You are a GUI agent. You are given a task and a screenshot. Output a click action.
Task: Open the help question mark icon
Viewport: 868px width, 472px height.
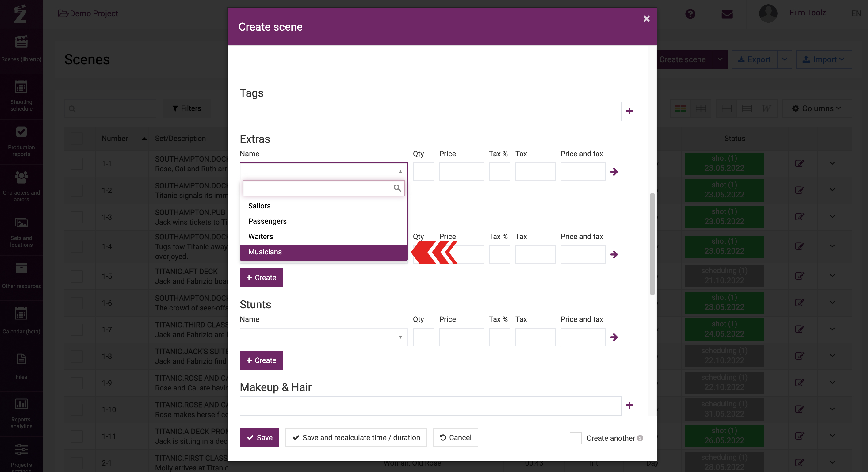[x=690, y=14]
